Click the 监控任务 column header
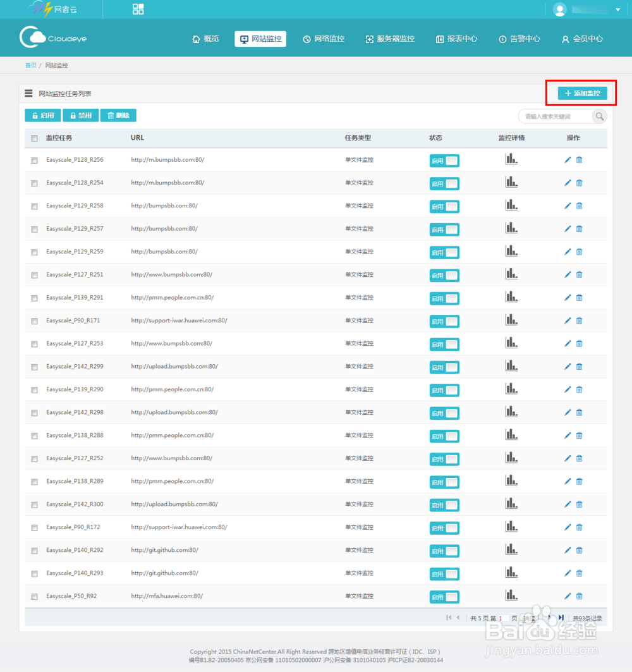The image size is (632, 672). tap(59, 138)
